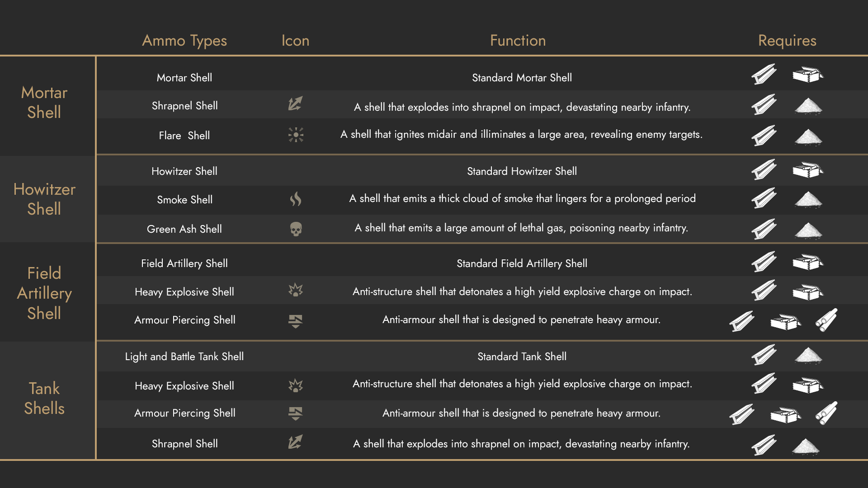Click Tank Shells Shrapnel Shell icon
868x488 pixels.
[295, 442]
